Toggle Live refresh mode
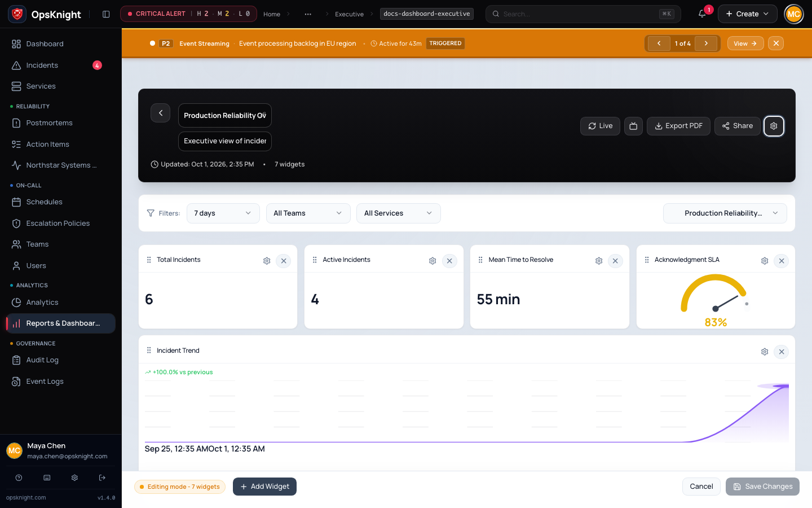812x508 pixels. point(600,126)
